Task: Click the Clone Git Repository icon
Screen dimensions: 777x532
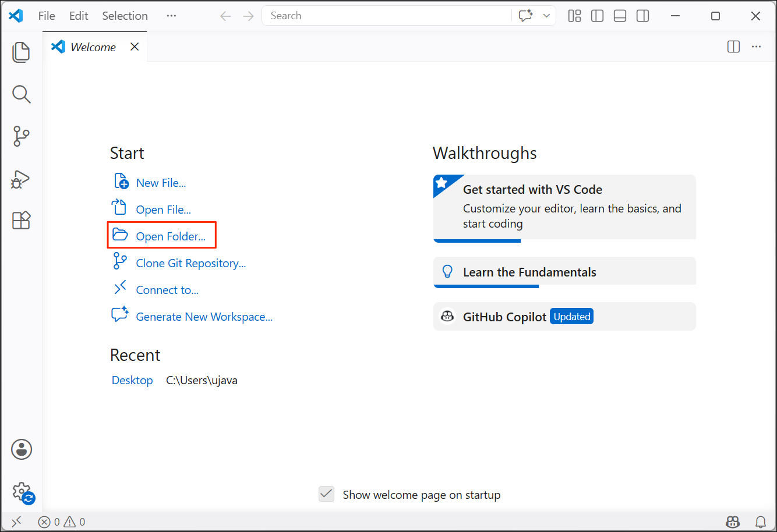Action: click(120, 261)
